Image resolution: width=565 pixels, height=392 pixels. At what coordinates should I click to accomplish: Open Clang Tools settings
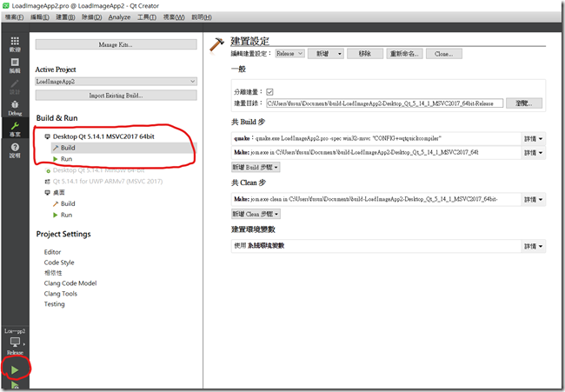[61, 294]
